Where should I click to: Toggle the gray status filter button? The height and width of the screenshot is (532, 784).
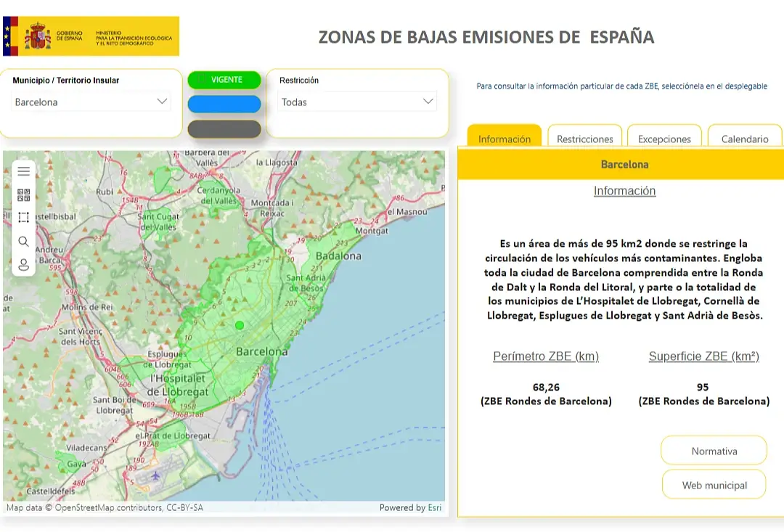pos(224,129)
